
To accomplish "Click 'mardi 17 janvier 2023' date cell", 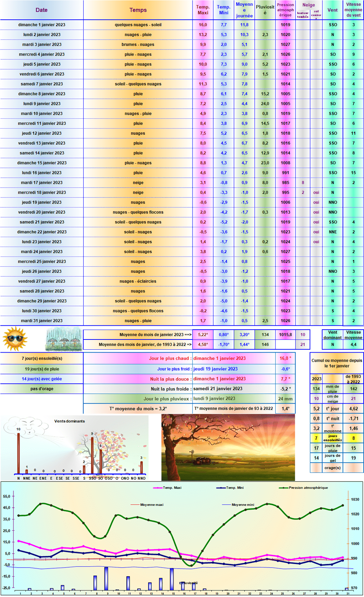I will [x=41, y=182].
